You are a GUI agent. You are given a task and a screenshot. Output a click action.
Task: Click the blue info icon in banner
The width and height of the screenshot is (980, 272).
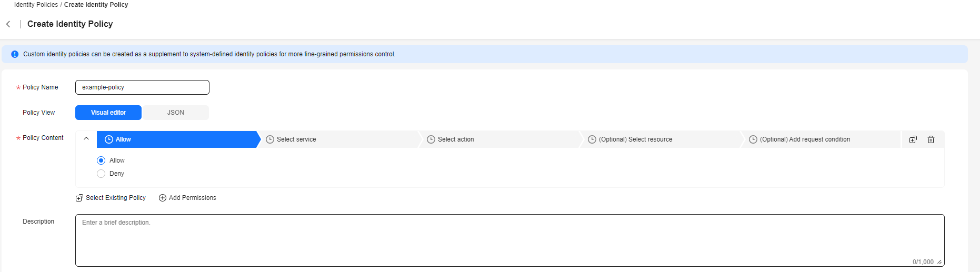point(15,54)
